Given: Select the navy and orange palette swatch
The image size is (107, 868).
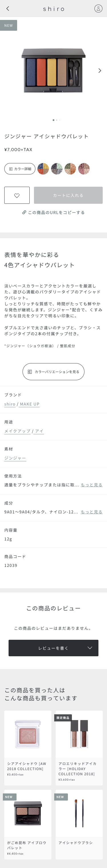Looking at the screenshot, I should [43, 169].
